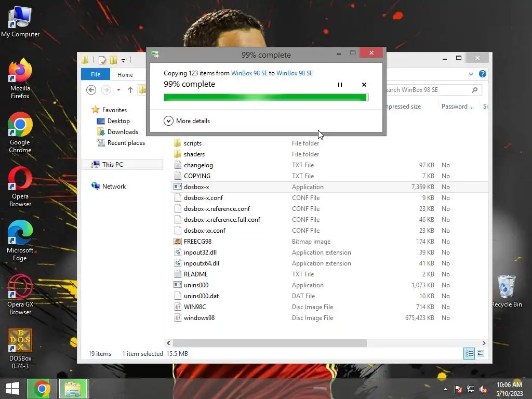Image resolution: width=532 pixels, height=399 pixels.
Task: Select the windows98 disc image
Action: pos(199,318)
